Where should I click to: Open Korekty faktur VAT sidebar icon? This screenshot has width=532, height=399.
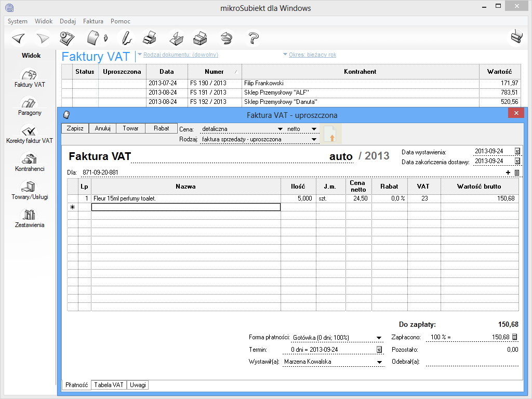coord(29,132)
